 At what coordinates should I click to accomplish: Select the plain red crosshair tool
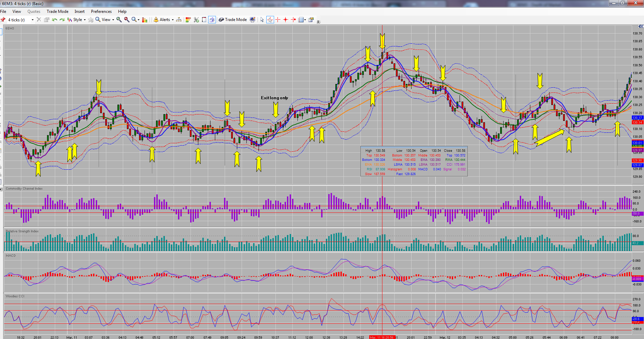point(278,20)
